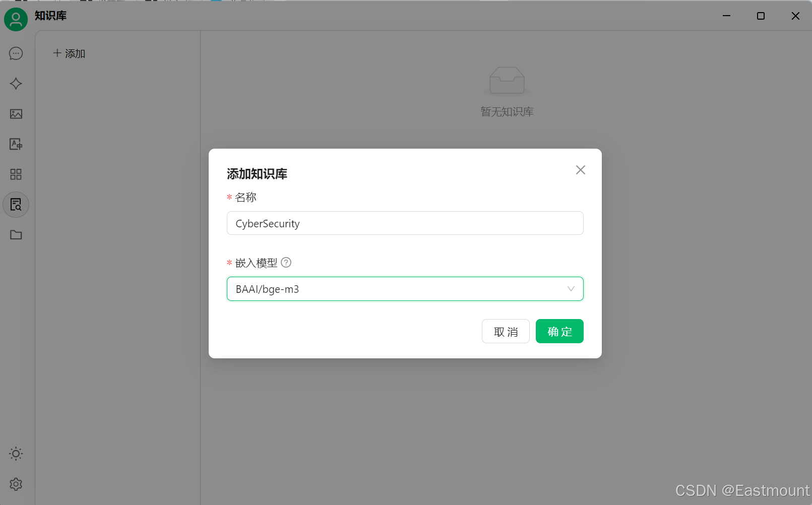Open the image painting sidebar icon

tap(16, 114)
